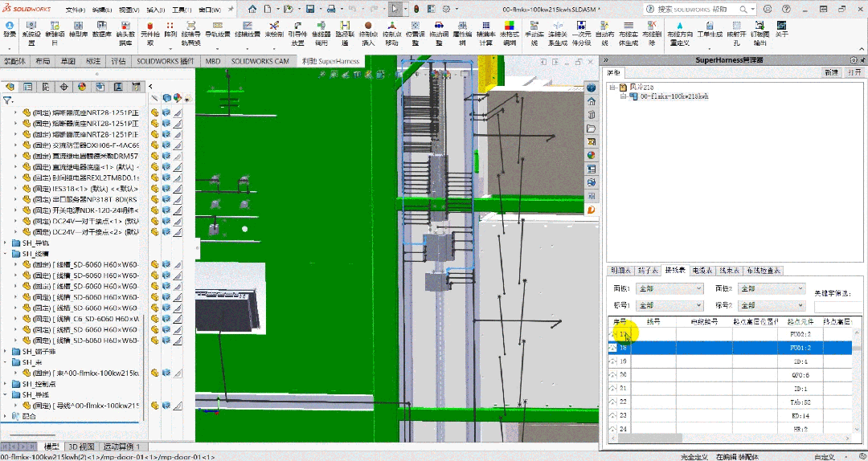Click the 手动连线 manual wiring tool
Viewport: 868px width, 461px height.
coord(534,34)
